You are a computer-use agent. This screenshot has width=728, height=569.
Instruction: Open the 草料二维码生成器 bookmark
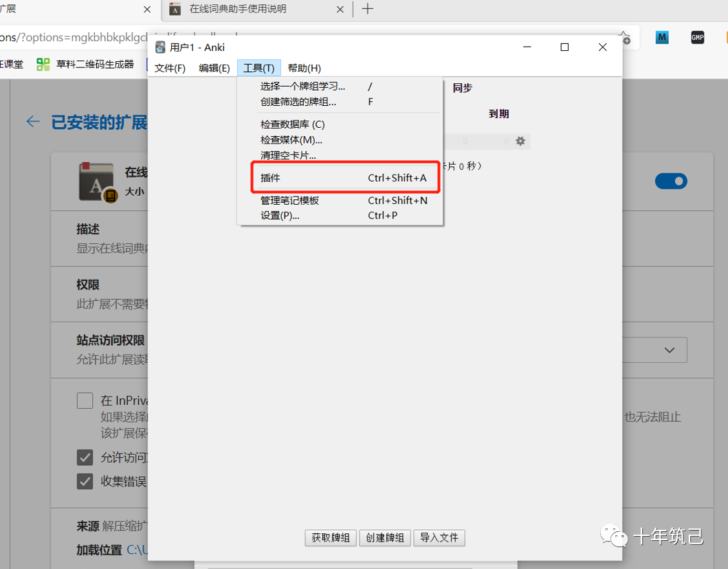(85, 64)
